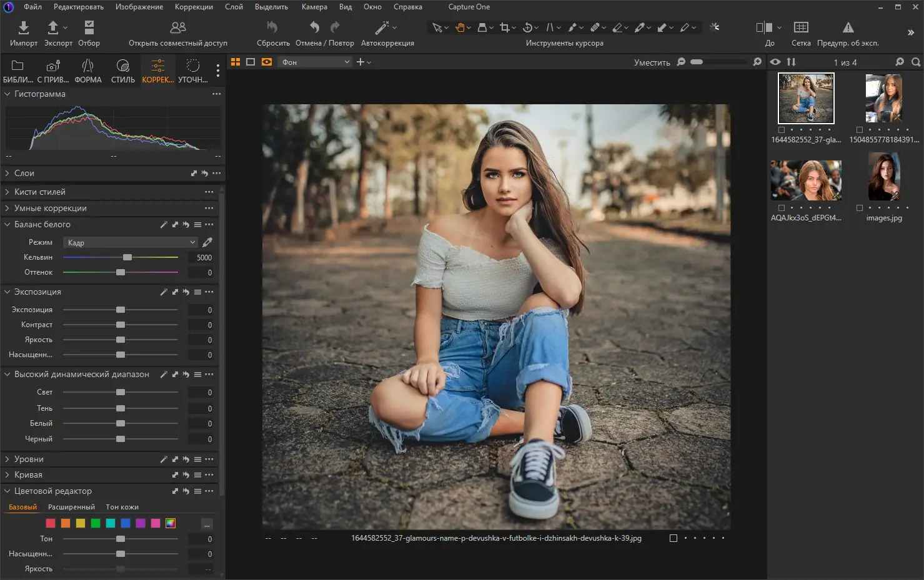Toggle the Grid overlay icon
Viewport: 924px width, 580px height.
pyautogui.click(x=800, y=27)
